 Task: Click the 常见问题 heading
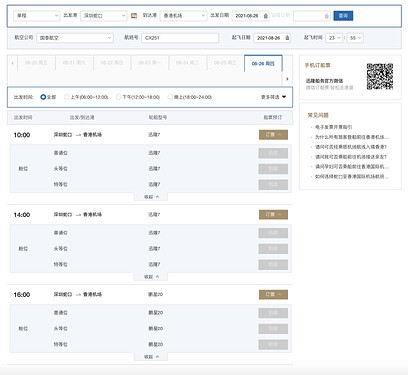[x=318, y=115]
